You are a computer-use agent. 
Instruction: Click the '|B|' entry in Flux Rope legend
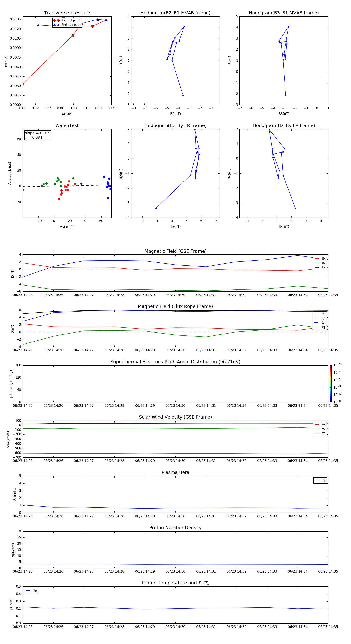(x=320, y=327)
